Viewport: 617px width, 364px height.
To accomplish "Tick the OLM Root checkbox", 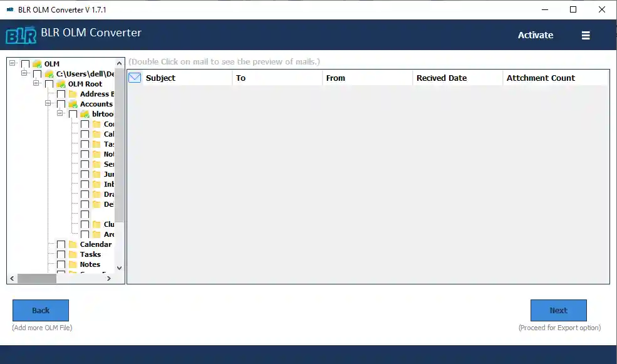I will [49, 84].
